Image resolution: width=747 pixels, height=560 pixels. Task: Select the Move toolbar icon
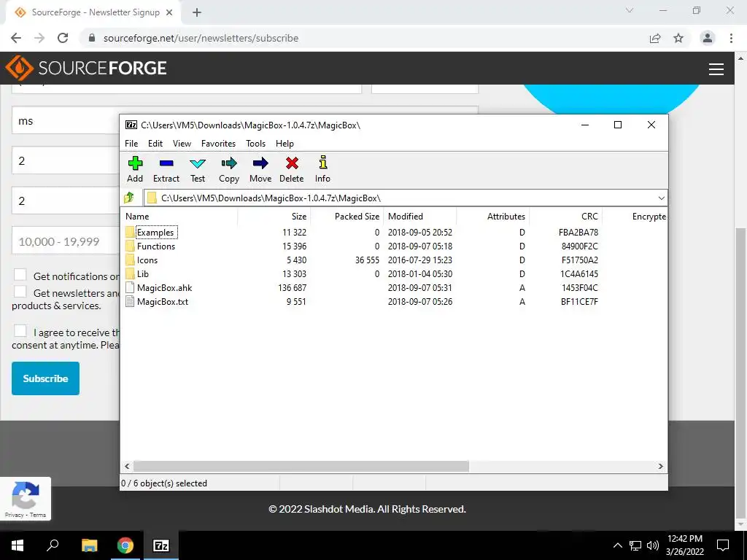point(260,163)
